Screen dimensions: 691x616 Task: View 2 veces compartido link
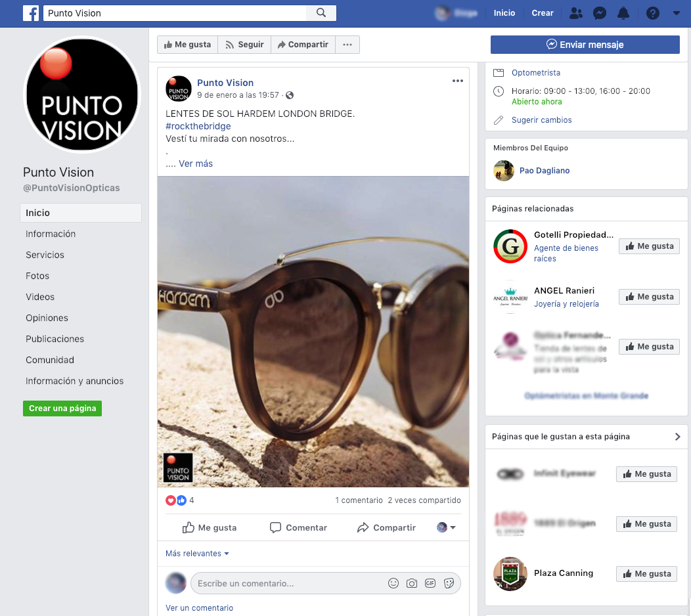pyautogui.click(x=424, y=500)
